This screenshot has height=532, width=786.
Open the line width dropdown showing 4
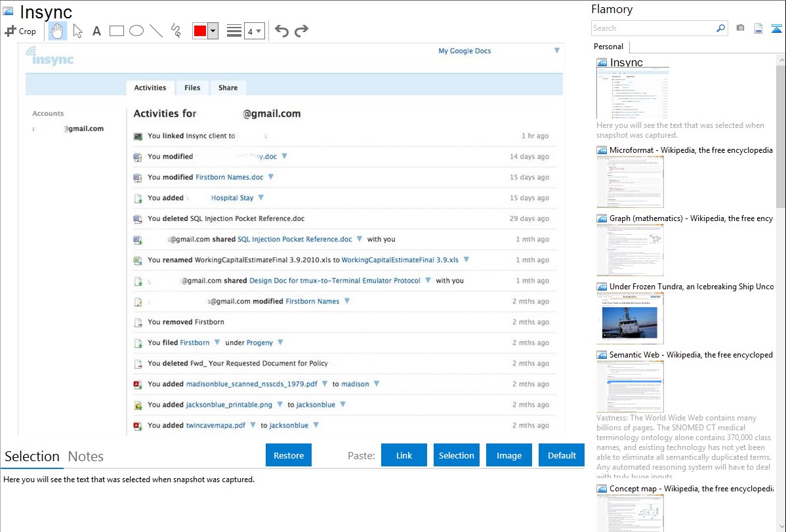(254, 31)
